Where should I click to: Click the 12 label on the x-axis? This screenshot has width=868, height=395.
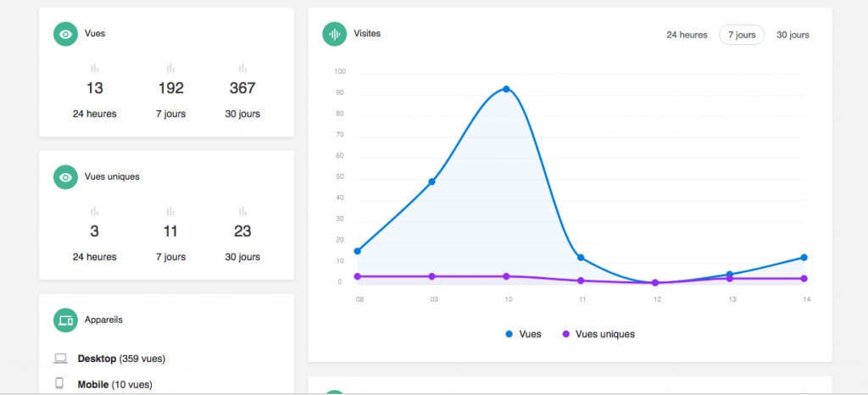coord(657,299)
